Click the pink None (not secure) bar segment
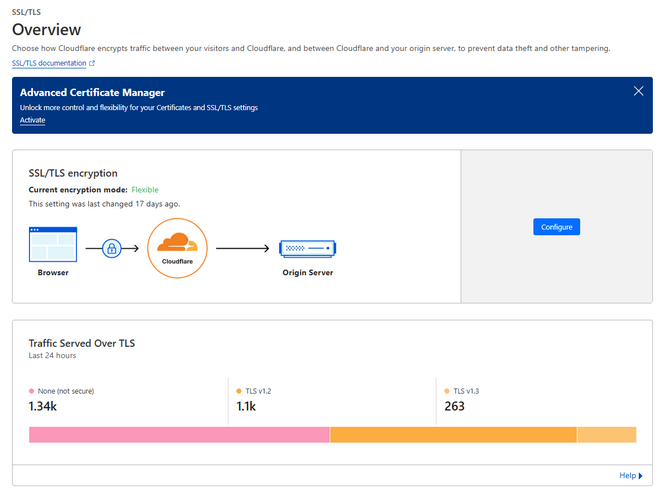Viewport: 670px width, 493px height. click(179, 434)
